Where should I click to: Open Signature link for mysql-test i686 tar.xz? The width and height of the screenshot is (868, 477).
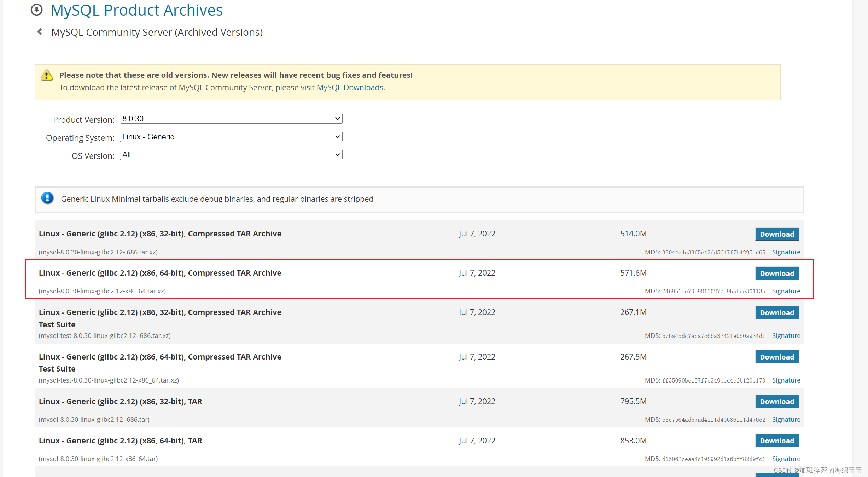(x=786, y=336)
